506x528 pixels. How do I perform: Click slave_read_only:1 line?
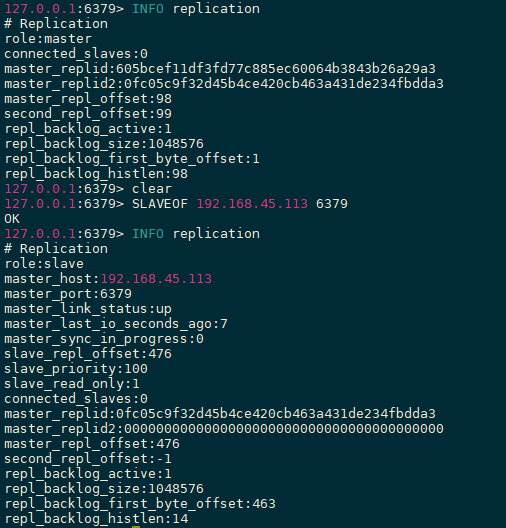[x=72, y=384]
